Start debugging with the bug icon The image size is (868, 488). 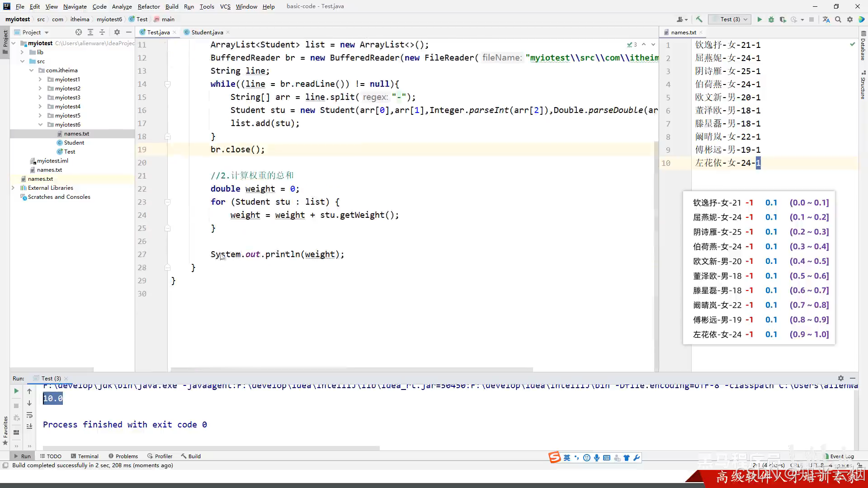(x=771, y=19)
